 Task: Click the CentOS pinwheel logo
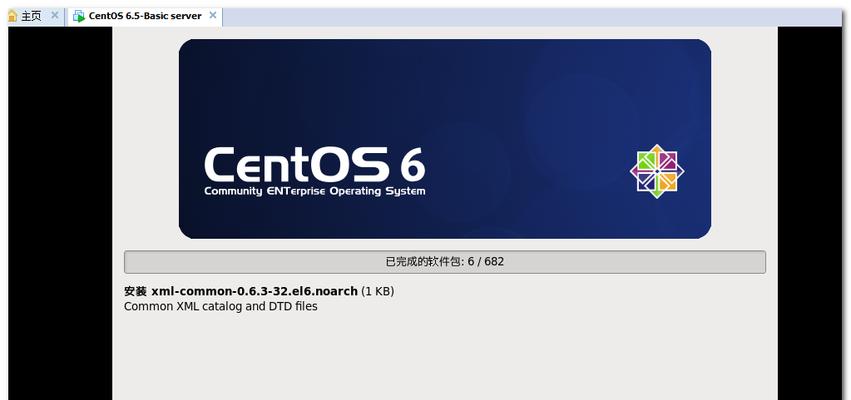[x=657, y=171]
